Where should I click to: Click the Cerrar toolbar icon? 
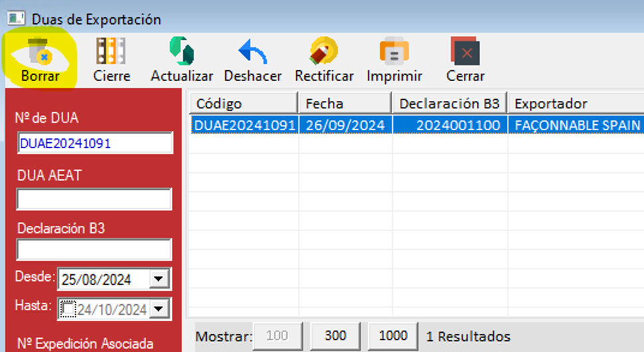465,52
